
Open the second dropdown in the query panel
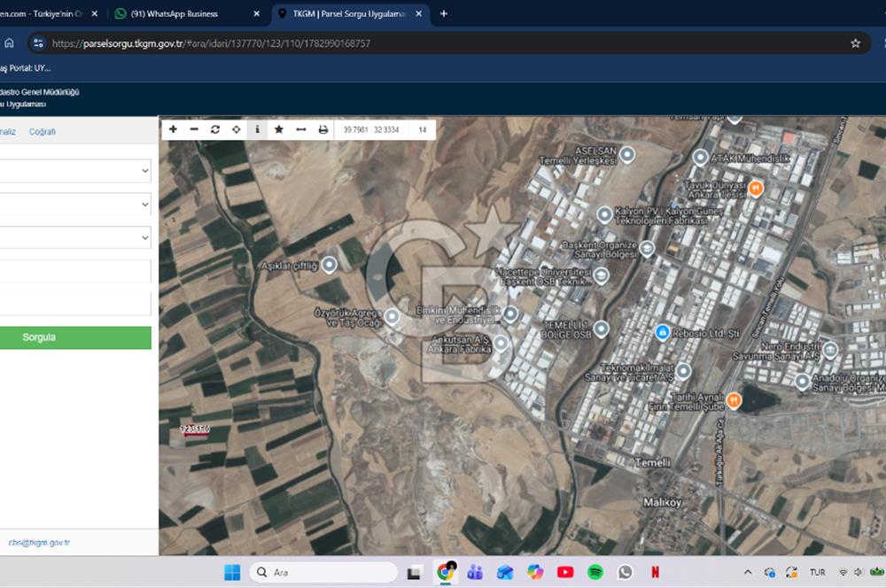(75, 204)
